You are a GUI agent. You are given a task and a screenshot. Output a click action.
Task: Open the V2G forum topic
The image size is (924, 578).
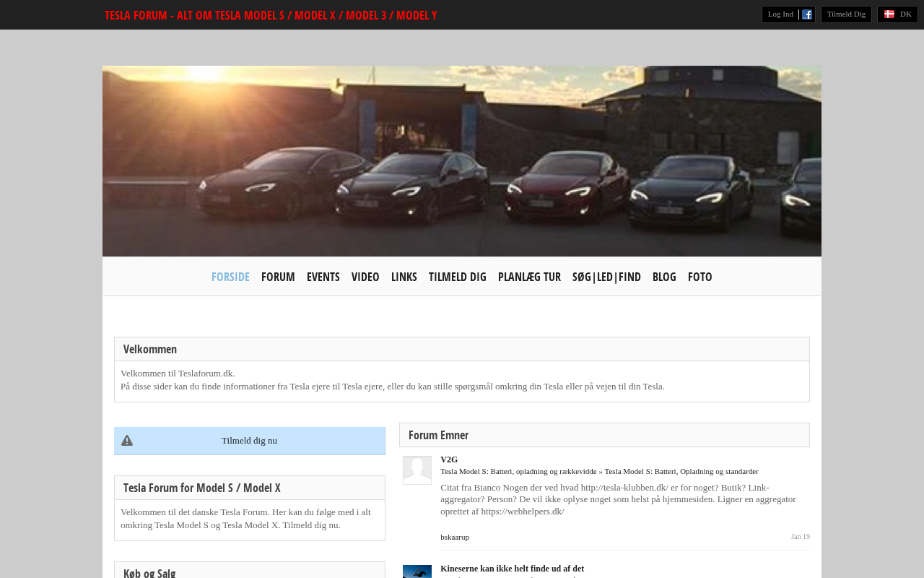(x=449, y=460)
